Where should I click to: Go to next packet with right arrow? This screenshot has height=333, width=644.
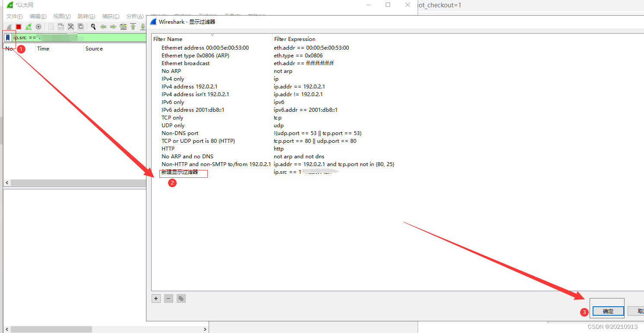pos(113,27)
